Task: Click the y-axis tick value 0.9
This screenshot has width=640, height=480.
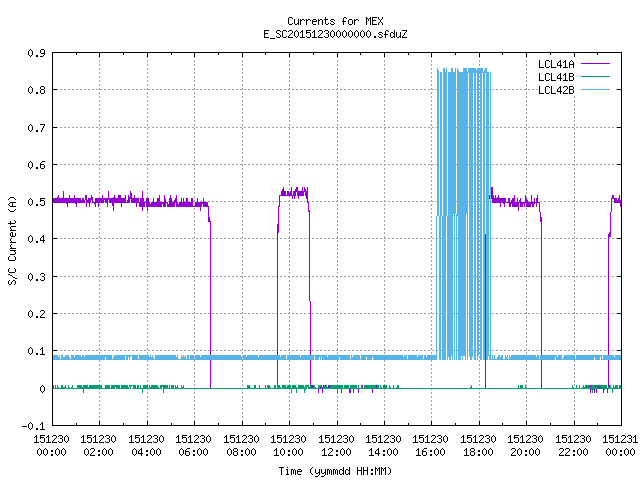Action: pos(36,53)
